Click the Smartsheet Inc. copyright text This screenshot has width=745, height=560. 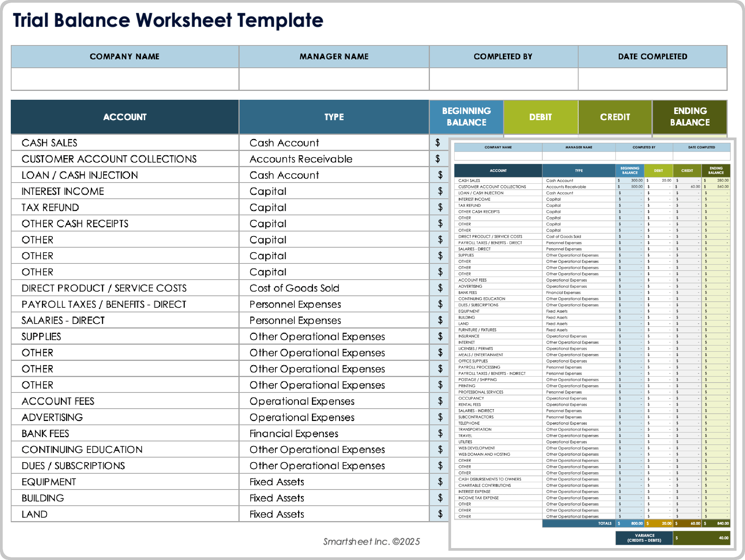pyautogui.click(x=371, y=541)
